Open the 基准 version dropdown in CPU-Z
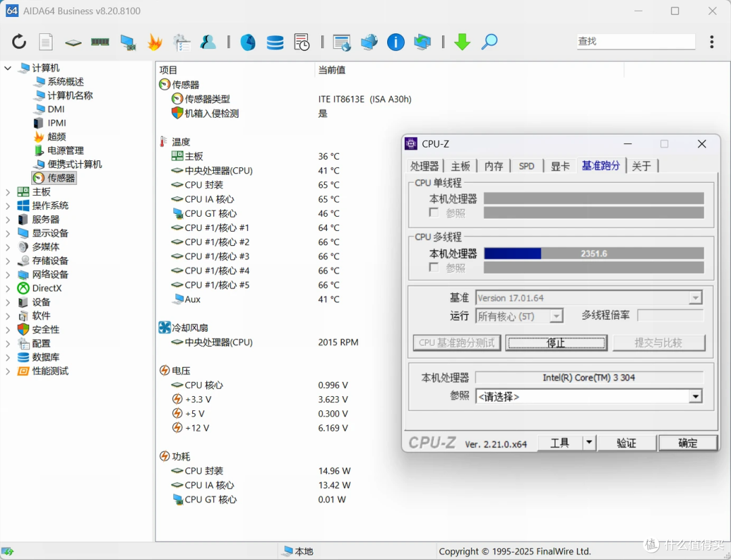 695,297
